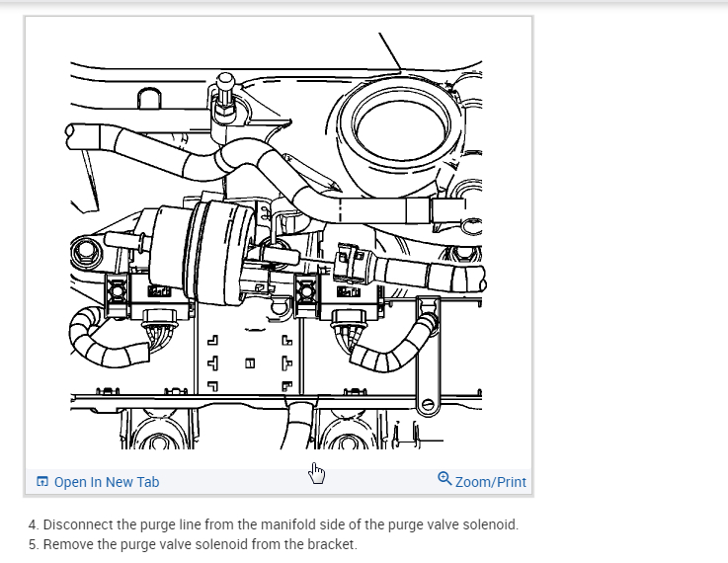728x563 pixels.
Task: Select step 5 text about removing solenoid
Action: 193,544
